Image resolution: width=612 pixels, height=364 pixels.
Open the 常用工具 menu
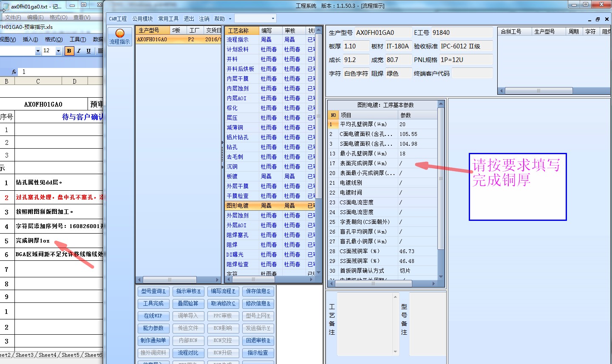168,19
